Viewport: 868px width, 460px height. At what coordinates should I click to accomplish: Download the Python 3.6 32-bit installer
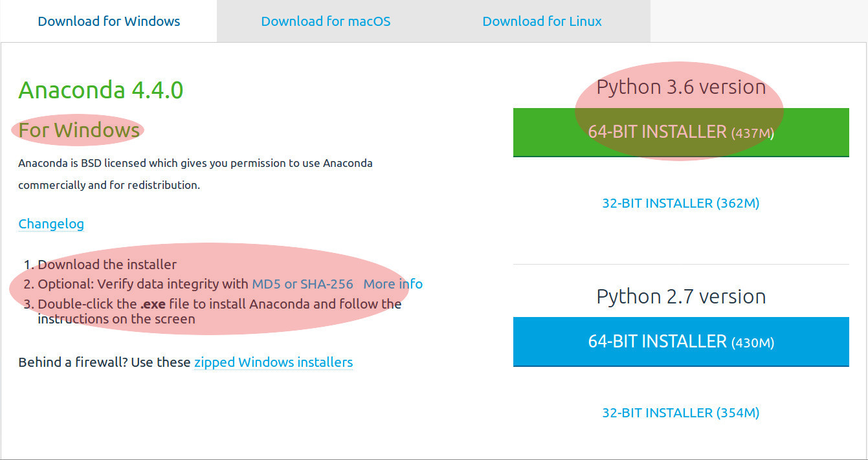click(680, 203)
